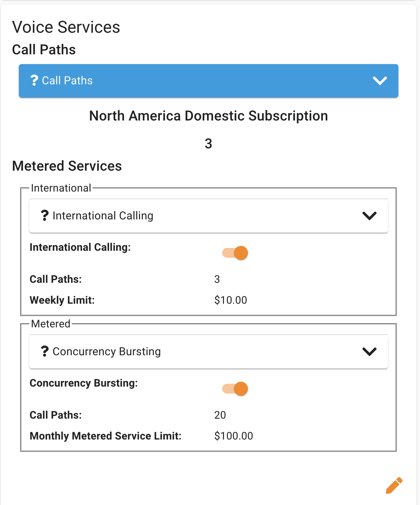Click the Monthly Metered Service Limit label
This screenshot has height=505, width=420.
(x=106, y=436)
